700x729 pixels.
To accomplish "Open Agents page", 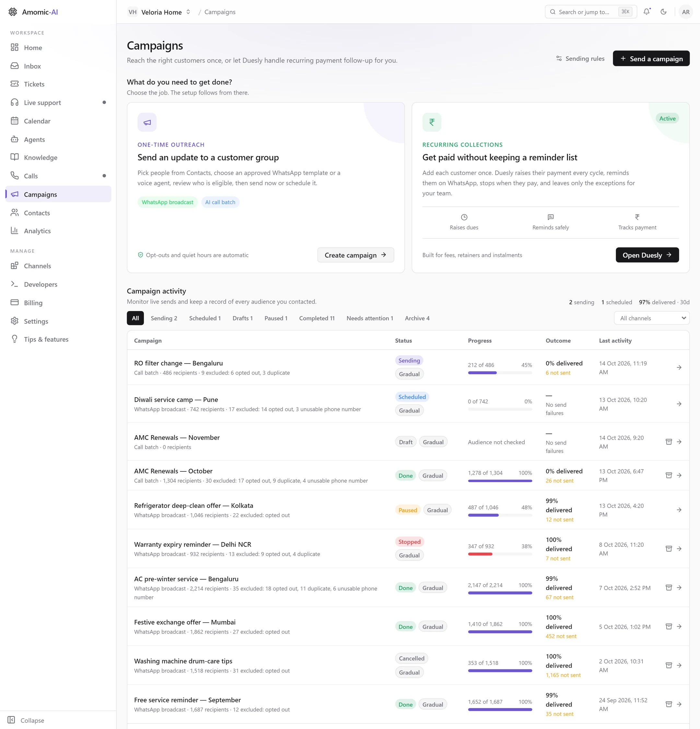I will coord(58,139).
